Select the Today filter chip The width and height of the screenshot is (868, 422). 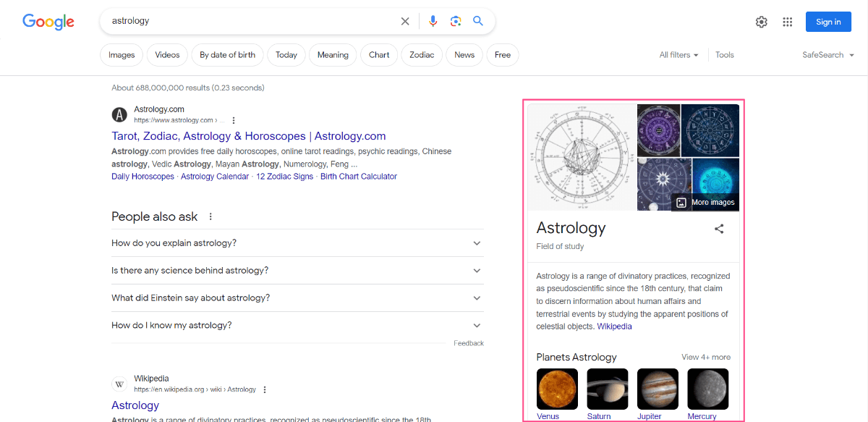(286, 55)
